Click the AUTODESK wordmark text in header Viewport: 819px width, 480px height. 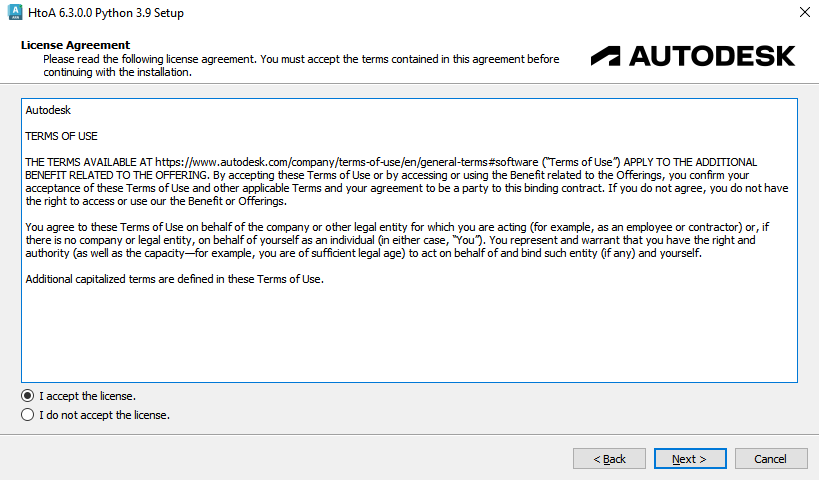[712, 55]
